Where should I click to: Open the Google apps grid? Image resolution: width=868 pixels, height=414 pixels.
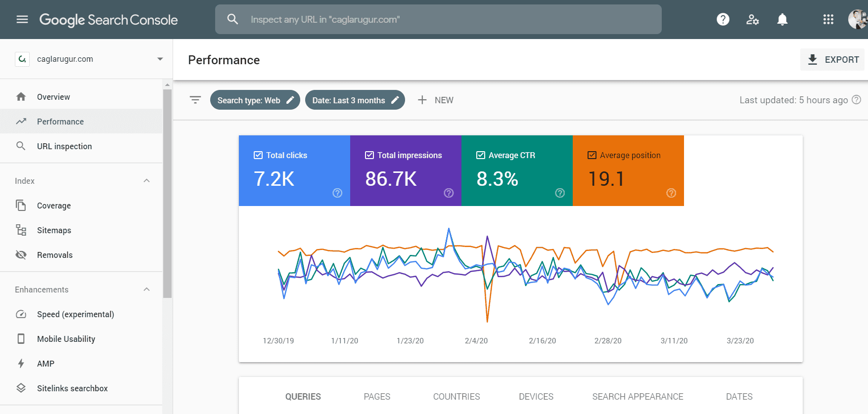(x=828, y=19)
